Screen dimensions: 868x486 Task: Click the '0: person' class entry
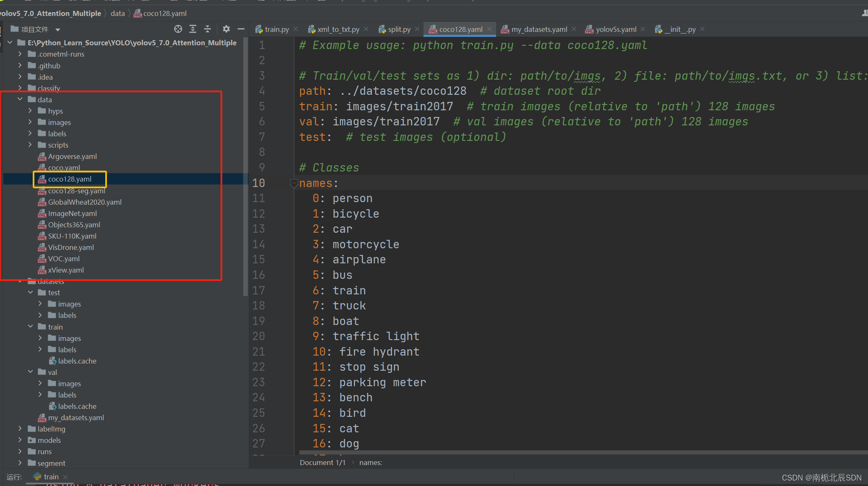(x=343, y=198)
